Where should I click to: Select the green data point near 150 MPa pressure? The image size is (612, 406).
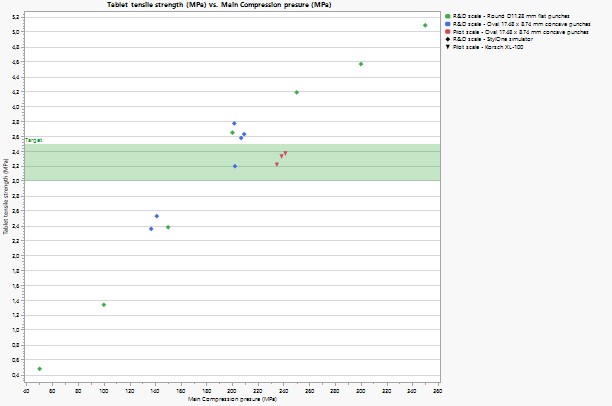click(168, 227)
